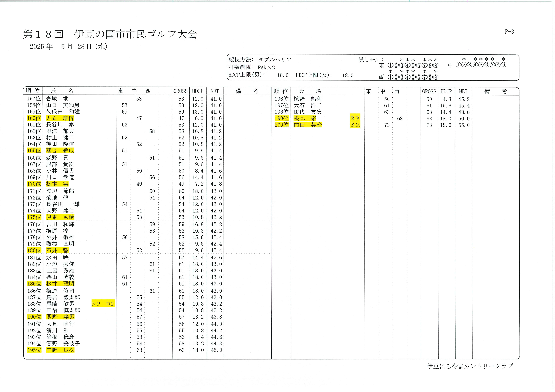Click 競技方法: ダブルペリア text
555x392 pixels.
(x=260, y=60)
